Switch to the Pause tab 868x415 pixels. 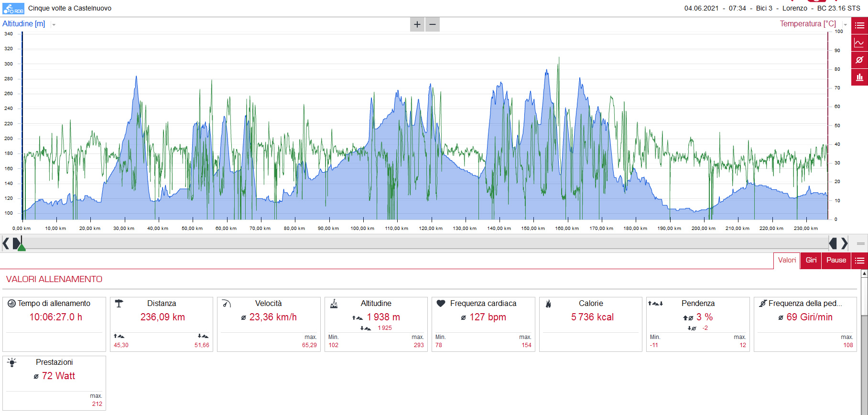coord(836,261)
